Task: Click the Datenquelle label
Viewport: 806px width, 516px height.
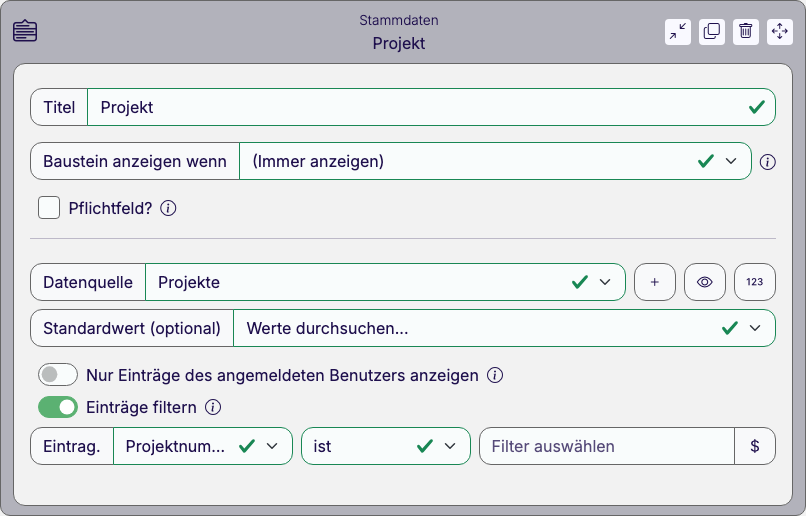Action: 88,282
